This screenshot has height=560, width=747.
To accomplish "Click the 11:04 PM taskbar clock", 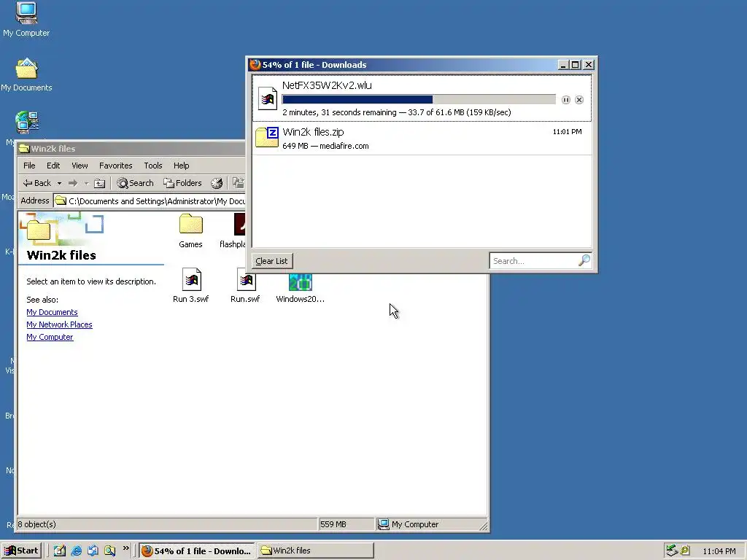I will pyautogui.click(x=719, y=551).
